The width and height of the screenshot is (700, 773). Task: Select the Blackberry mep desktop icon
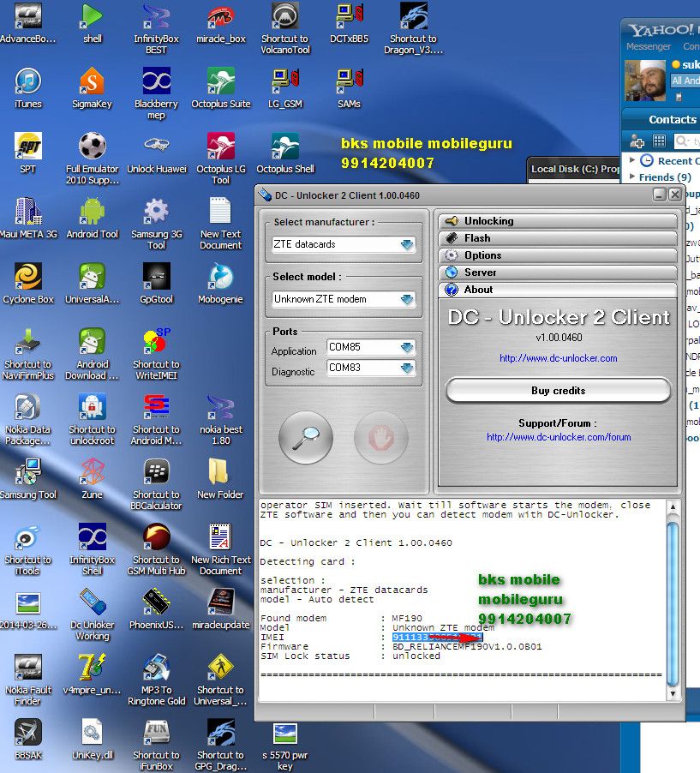pyautogui.click(x=156, y=93)
